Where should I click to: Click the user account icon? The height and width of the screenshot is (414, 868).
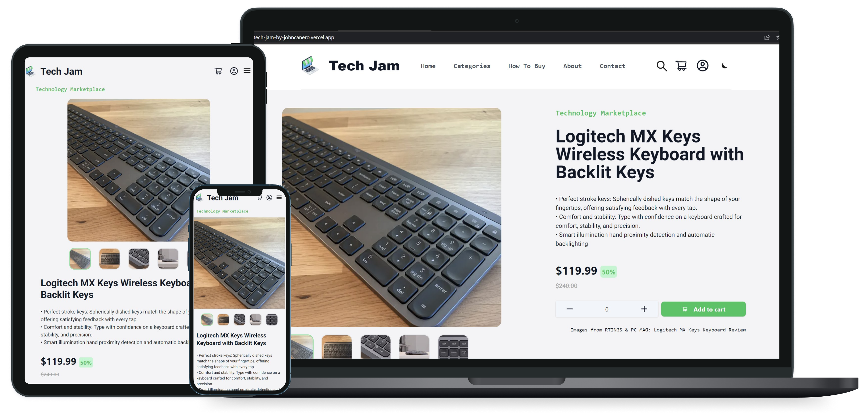702,65
